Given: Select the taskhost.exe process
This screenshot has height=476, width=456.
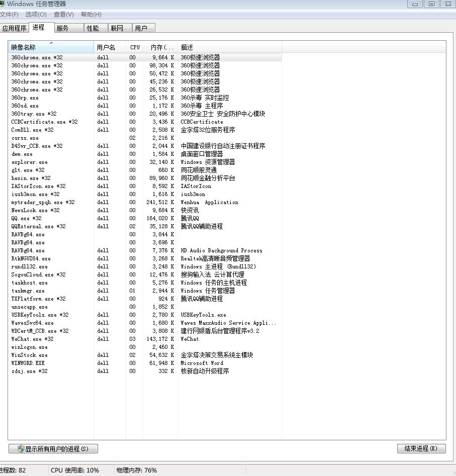Looking at the screenshot, I should (x=145, y=282).
